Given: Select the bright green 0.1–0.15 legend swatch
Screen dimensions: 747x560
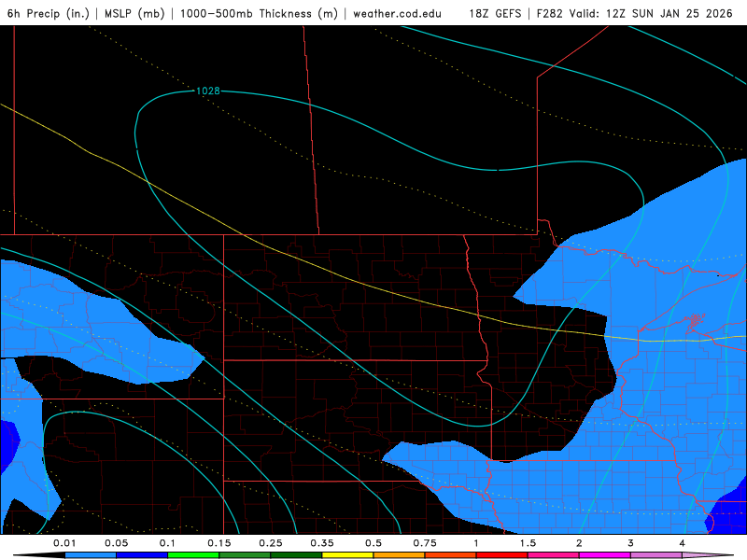Looking at the screenshot, I should [x=193, y=555].
